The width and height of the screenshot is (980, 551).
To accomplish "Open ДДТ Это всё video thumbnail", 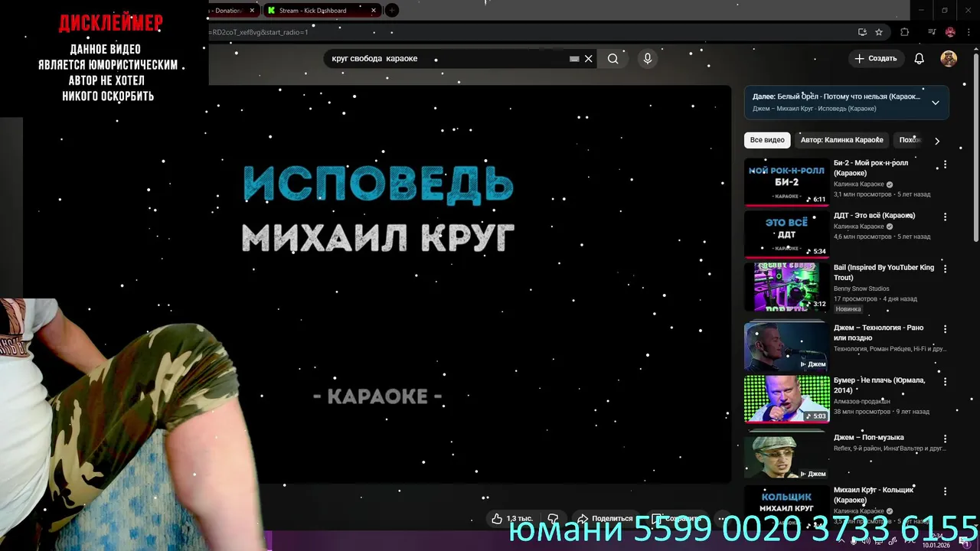I will [x=786, y=235].
